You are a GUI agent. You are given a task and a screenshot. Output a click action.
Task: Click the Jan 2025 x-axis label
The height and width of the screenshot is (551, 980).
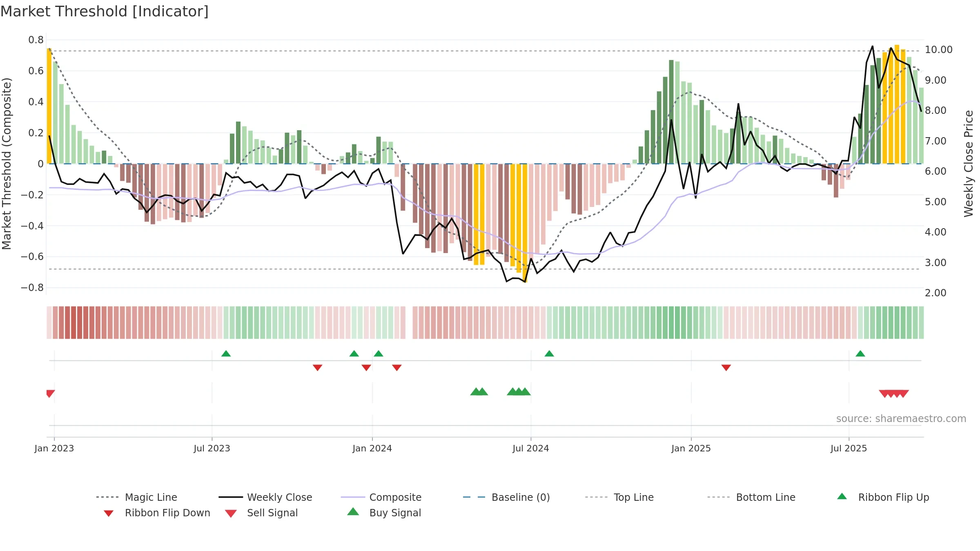(691, 449)
